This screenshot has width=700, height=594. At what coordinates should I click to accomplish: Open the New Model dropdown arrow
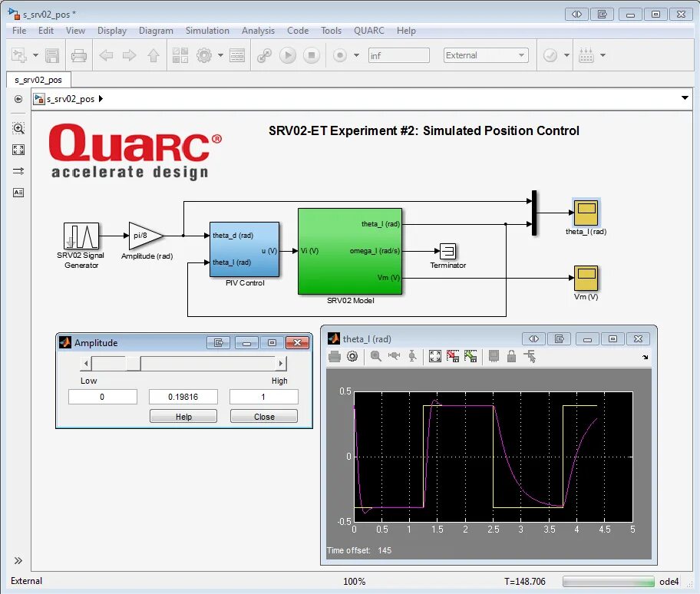coord(36,55)
